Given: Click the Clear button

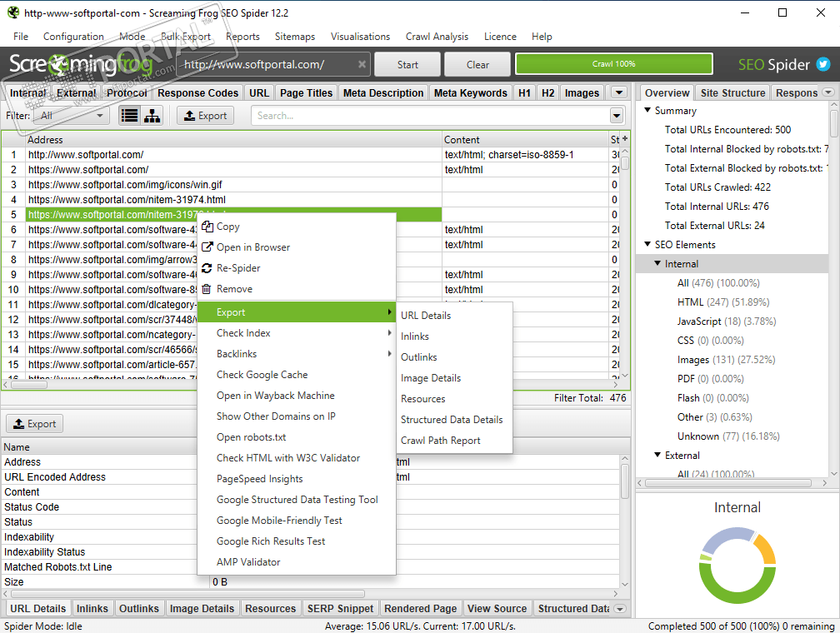Looking at the screenshot, I should tap(477, 64).
